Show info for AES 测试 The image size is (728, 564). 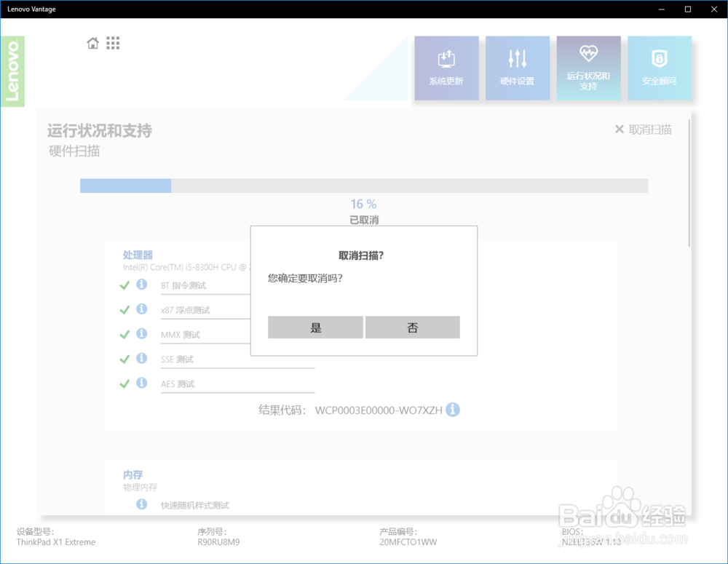142,383
